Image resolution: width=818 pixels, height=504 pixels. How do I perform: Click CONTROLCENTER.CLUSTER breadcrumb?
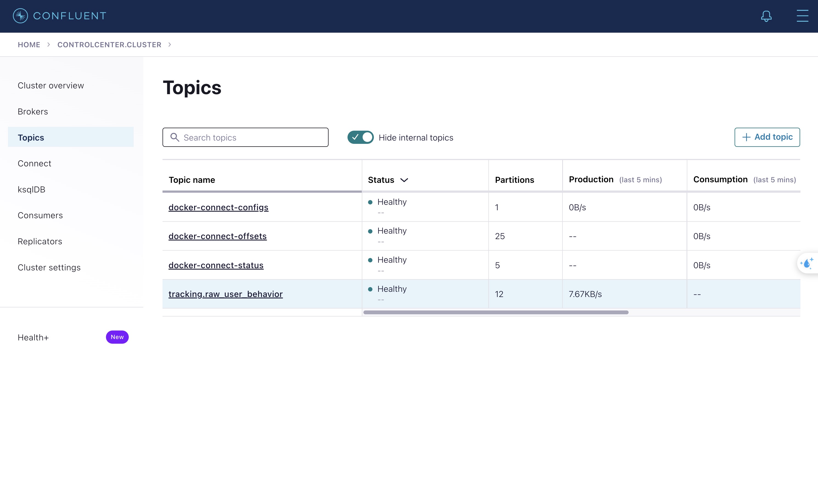coord(109,44)
